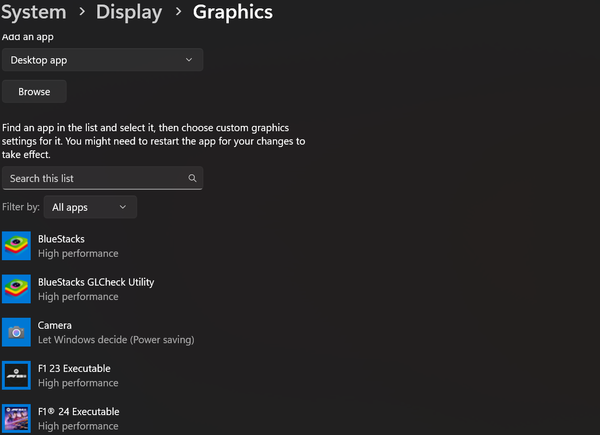Viewport: 600px width, 435px height.
Task: Expand the All apps filter dropdown
Action: [x=90, y=207]
